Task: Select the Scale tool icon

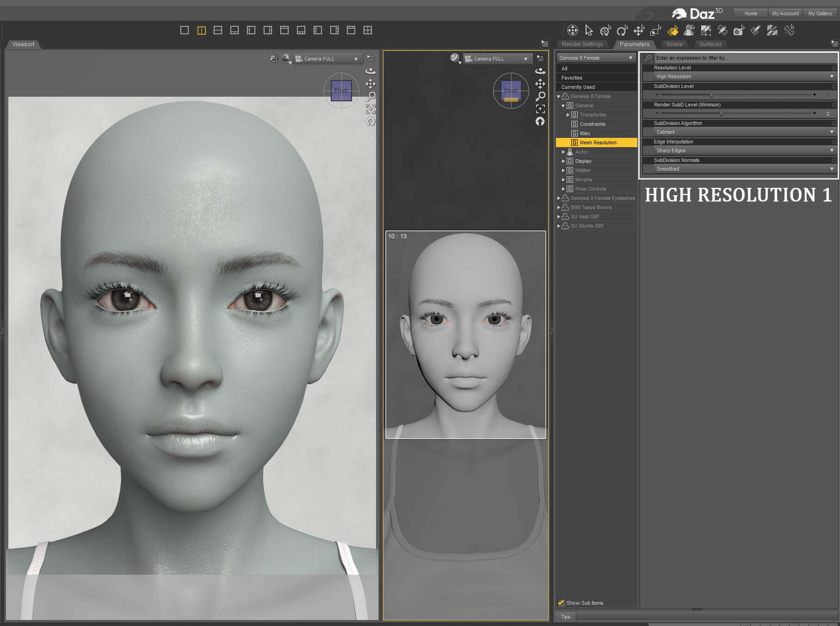Action: (x=655, y=31)
